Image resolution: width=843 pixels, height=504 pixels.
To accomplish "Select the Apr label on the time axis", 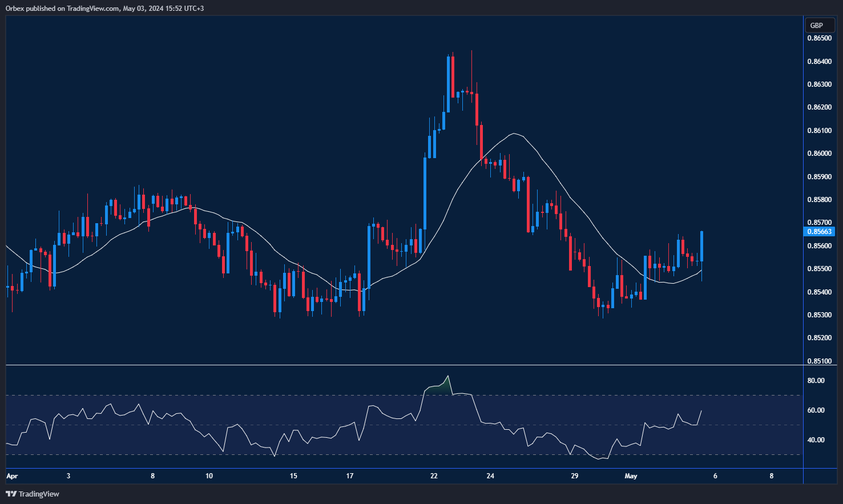I will (x=11, y=475).
